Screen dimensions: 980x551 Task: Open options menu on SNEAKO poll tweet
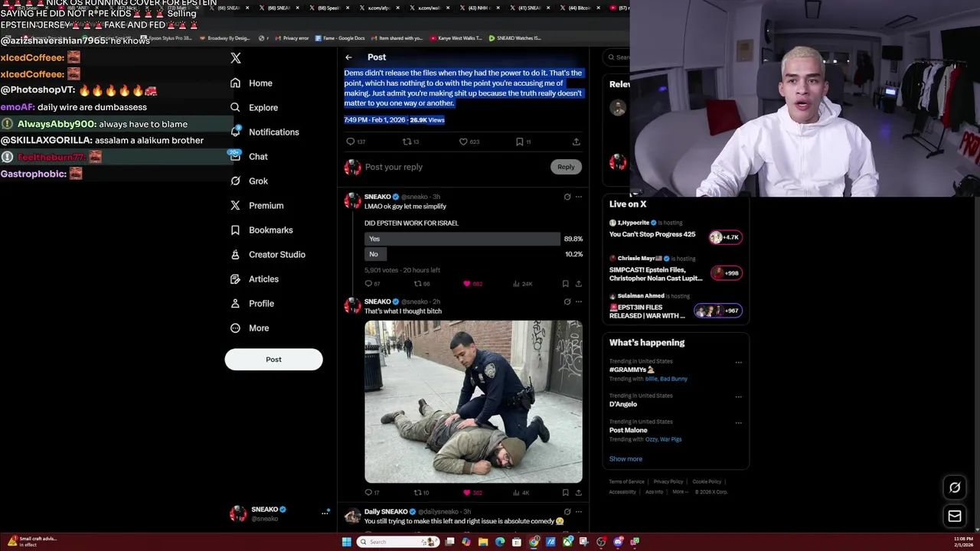(578, 197)
